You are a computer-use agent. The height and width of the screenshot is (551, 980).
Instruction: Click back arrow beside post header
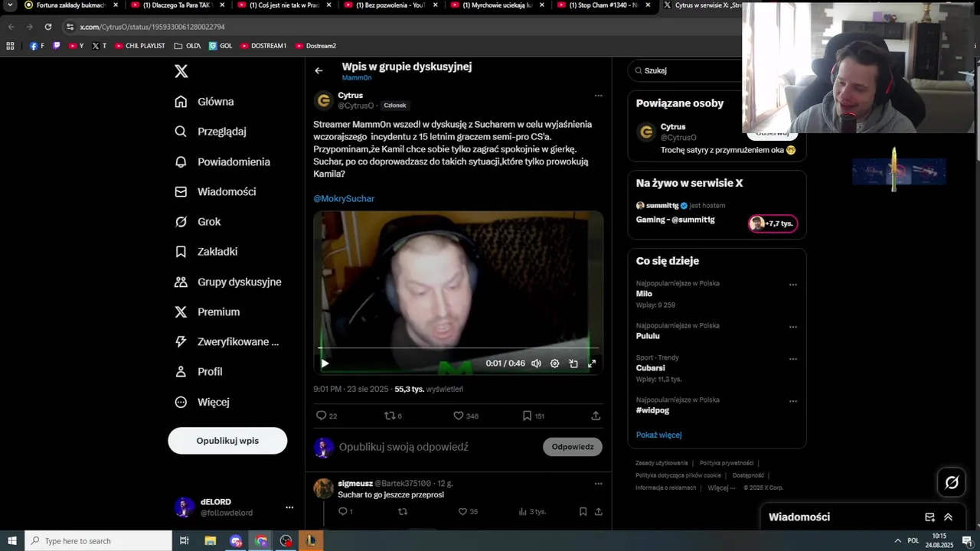pyautogui.click(x=318, y=70)
